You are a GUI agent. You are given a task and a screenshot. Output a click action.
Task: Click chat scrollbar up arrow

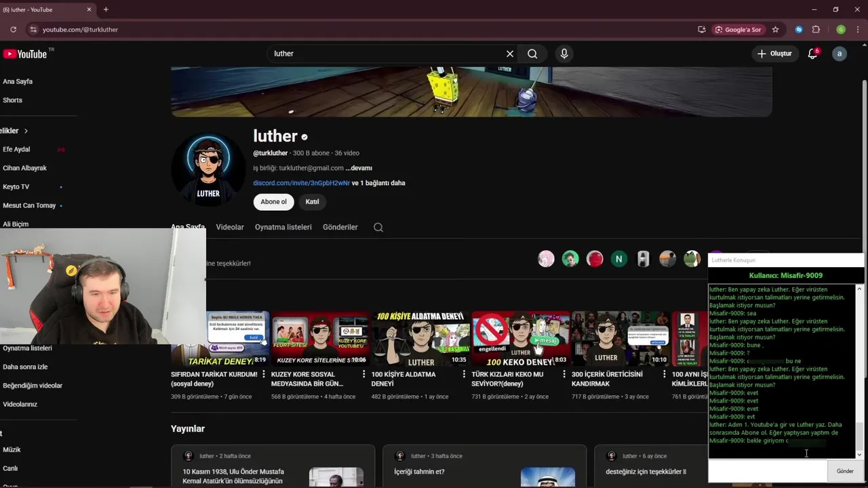[x=860, y=289]
